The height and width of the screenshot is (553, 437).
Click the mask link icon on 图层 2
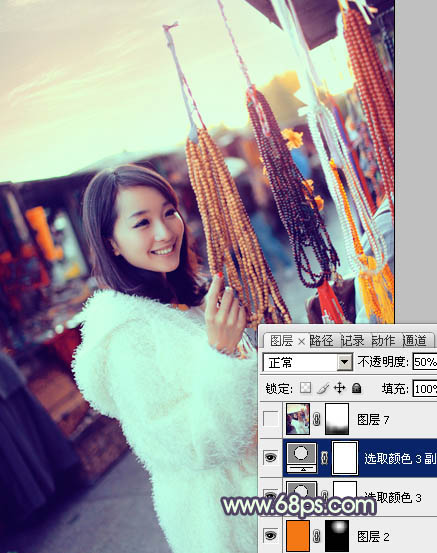[317, 536]
